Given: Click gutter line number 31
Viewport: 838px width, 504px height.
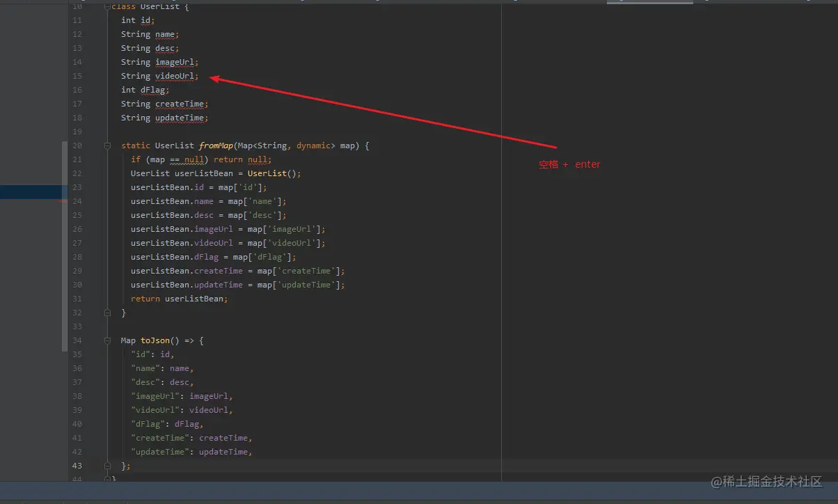Looking at the screenshot, I should pyautogui.click(x=77, y=299).
